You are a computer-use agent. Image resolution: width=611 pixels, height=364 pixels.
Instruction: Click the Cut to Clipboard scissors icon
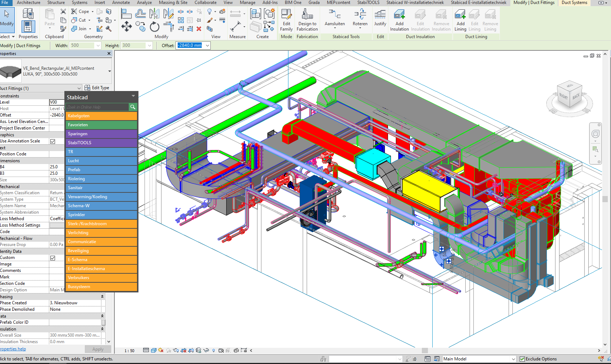point(63,12)
